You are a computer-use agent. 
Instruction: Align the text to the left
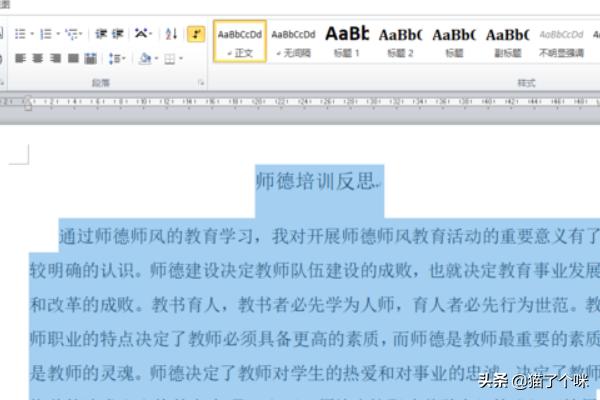pos(20,58)
